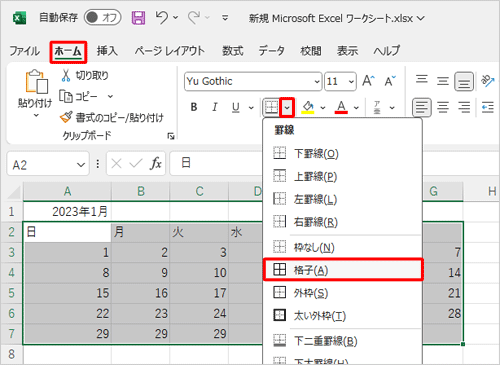Decrease font size with smaller A icon

click(390, 81)
